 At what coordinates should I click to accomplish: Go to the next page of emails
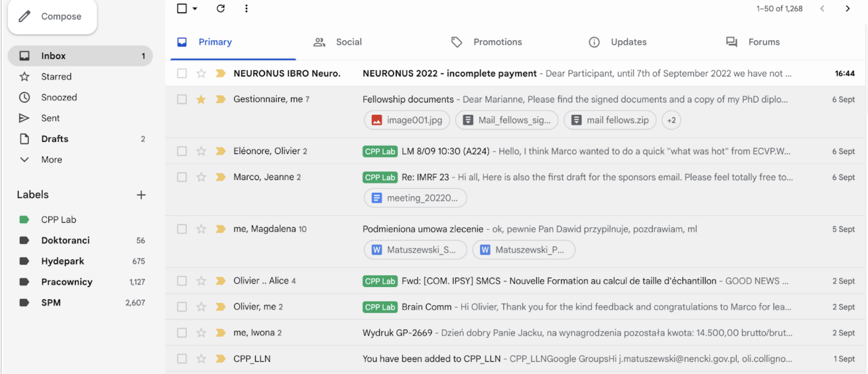pyautogui.click(x=848, y=8)
